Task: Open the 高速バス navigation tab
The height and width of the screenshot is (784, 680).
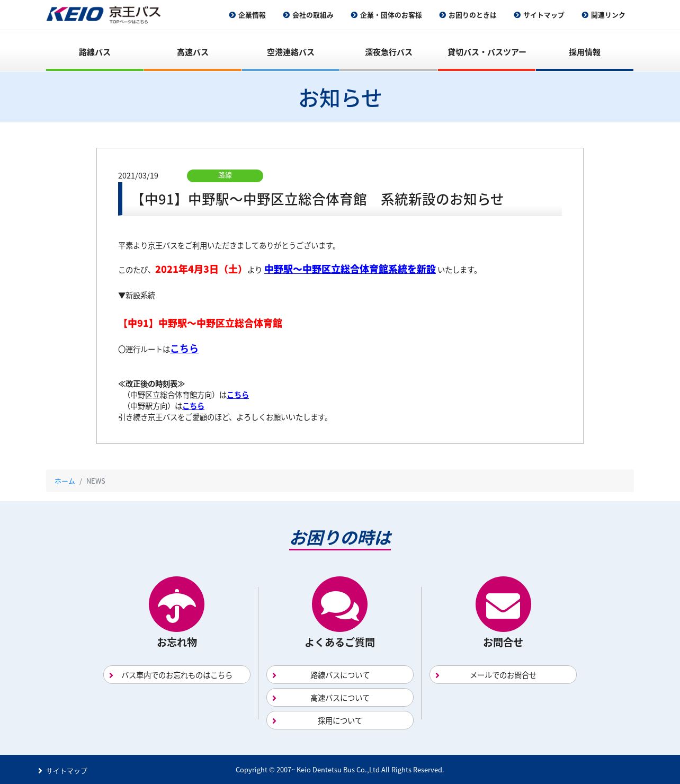Action: [193, 52]
